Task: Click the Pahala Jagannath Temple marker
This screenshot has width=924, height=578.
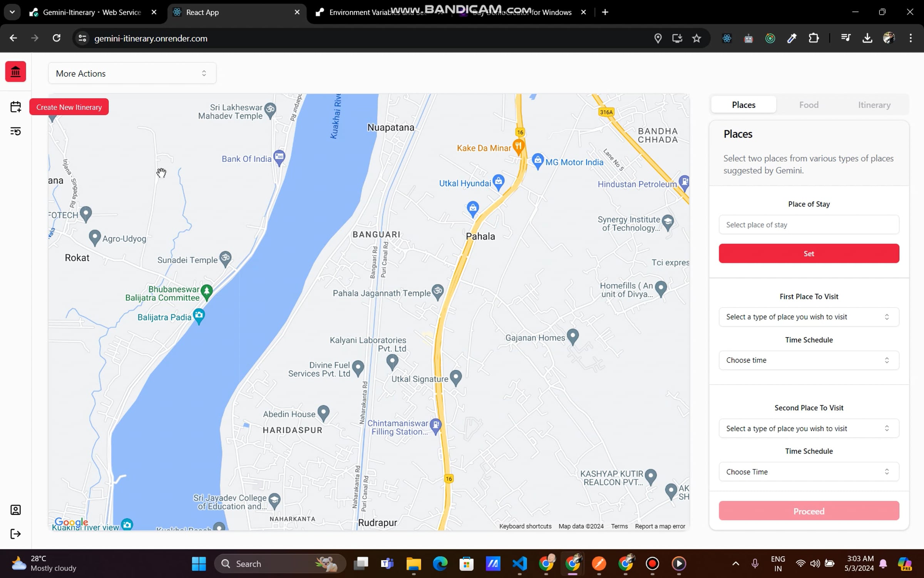Action: point(437,291)
